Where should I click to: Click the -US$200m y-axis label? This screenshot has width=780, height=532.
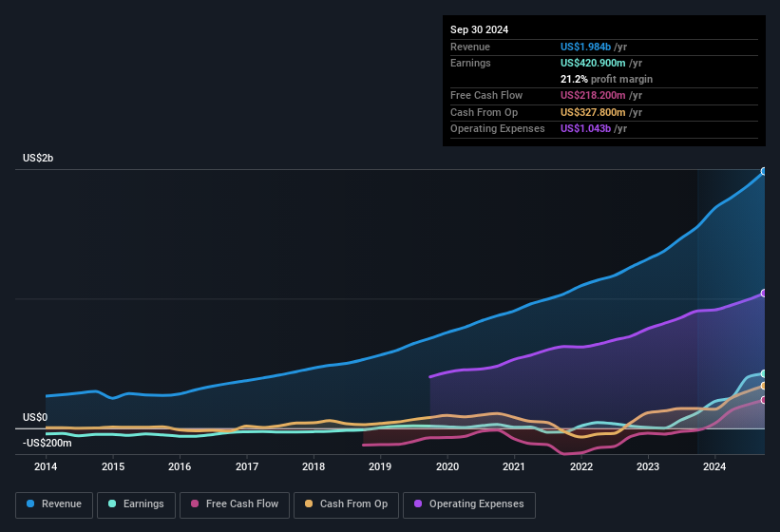click(48, 443)
